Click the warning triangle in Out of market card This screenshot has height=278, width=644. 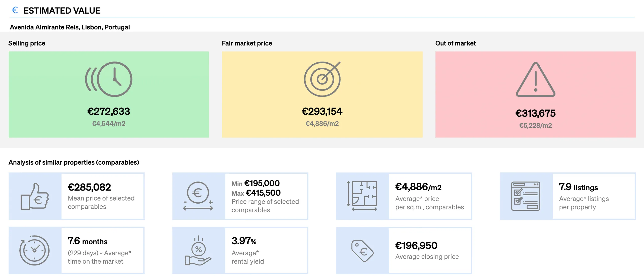coord(536,79)
